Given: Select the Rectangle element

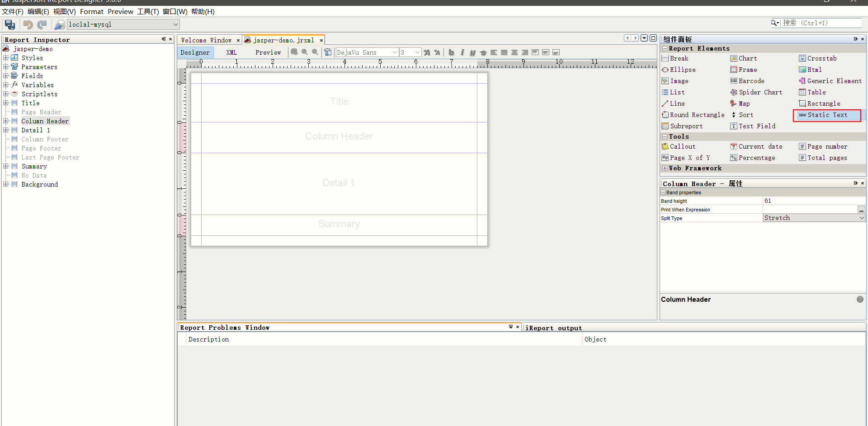Looking at the screenshot, I should click(x=824, y=103).
